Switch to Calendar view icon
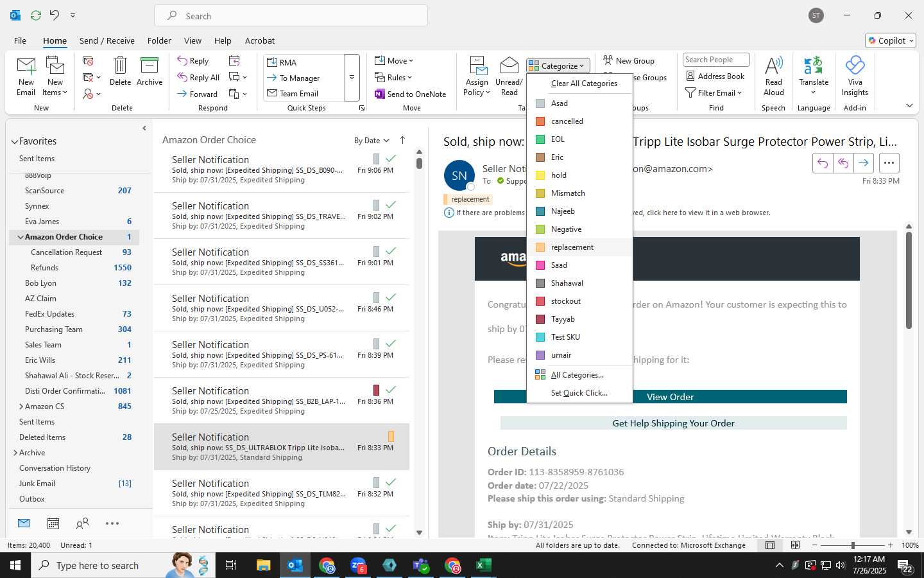924x578 pixels. pyautogui.click(x=53, y=523)
